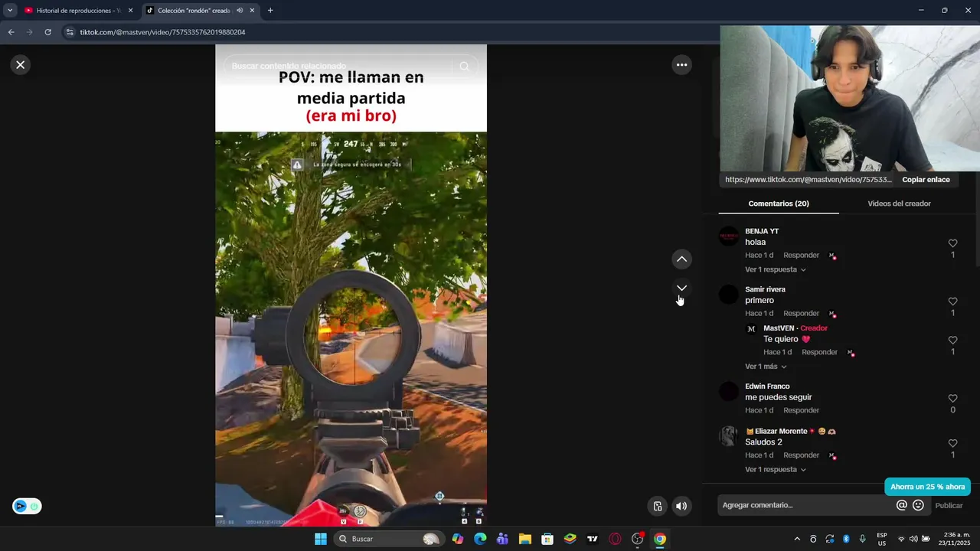Screen dimensions: 980x551
Task: Mute the TikTok tab via its speaker icon
Action: pyautogui.click(x=240, y=11)
